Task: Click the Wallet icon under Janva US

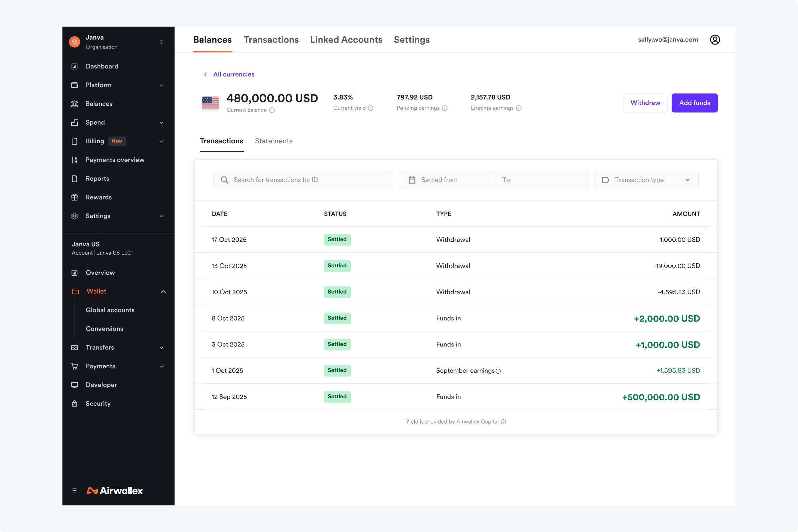Action: [x=75, y=291]
